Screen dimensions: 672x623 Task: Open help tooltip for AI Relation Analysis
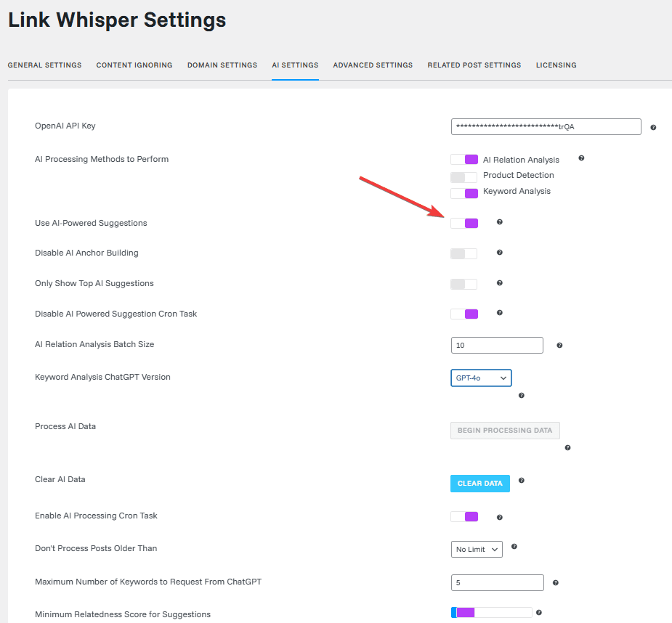581,158
